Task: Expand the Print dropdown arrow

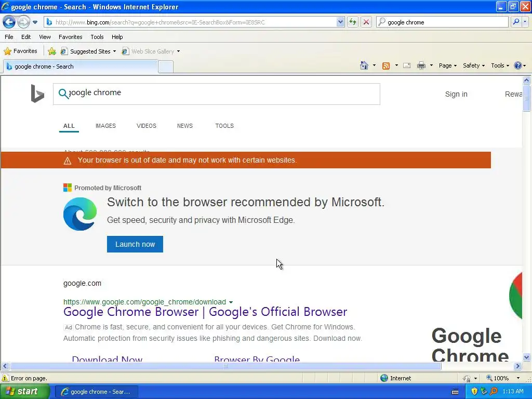Action: 431,65
